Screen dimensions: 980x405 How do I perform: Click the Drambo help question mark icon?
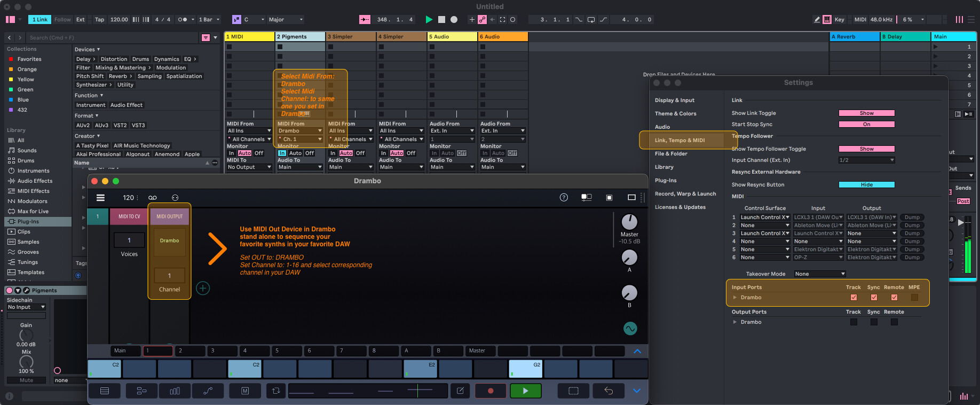564,198
